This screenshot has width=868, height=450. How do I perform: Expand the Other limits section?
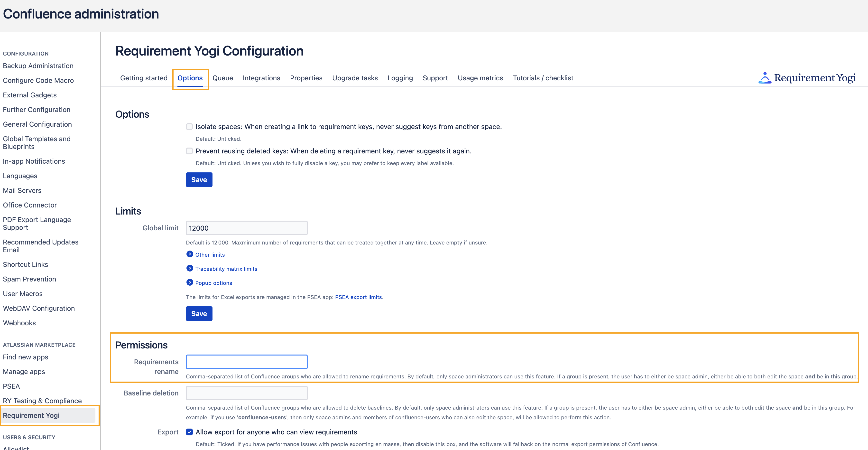click(x=210, y=254)
